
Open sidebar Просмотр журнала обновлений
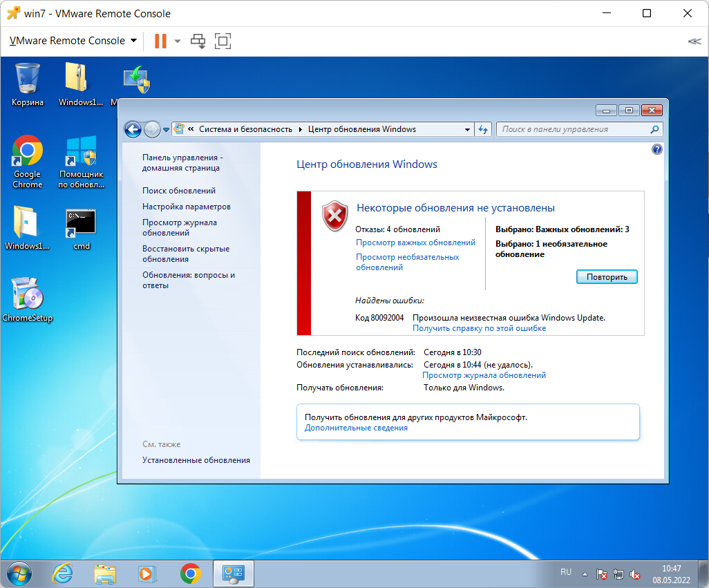pos(180,228)
